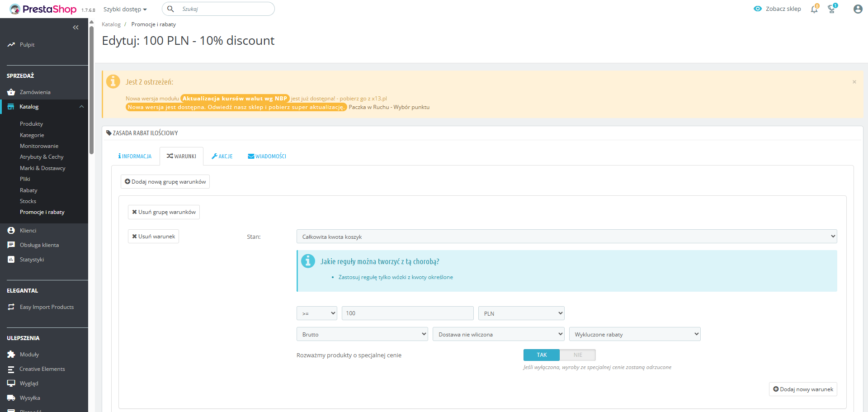This screenshot has width=868, height=412.
Task: Click the sidebar vertical scrollbar
Action: tap(91, 90)
